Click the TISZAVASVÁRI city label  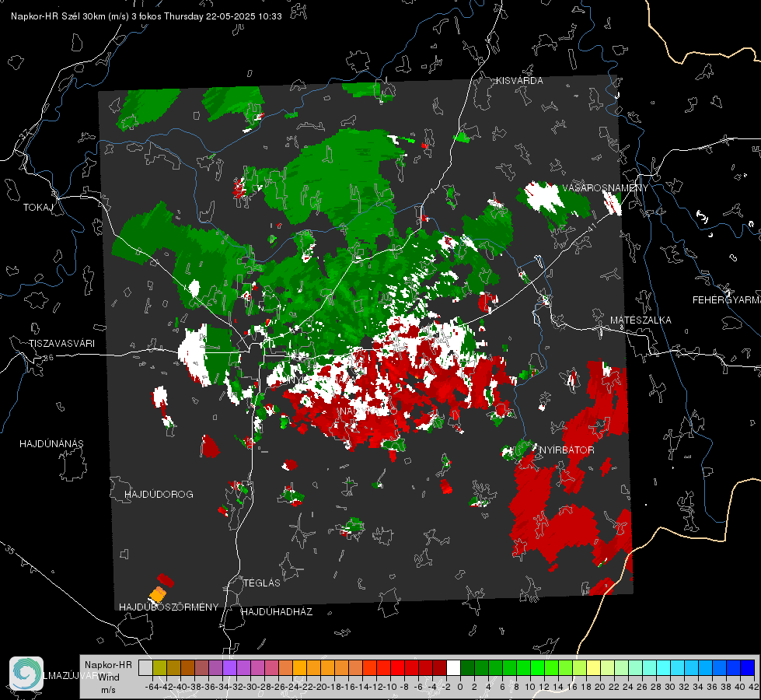[61, 344]
